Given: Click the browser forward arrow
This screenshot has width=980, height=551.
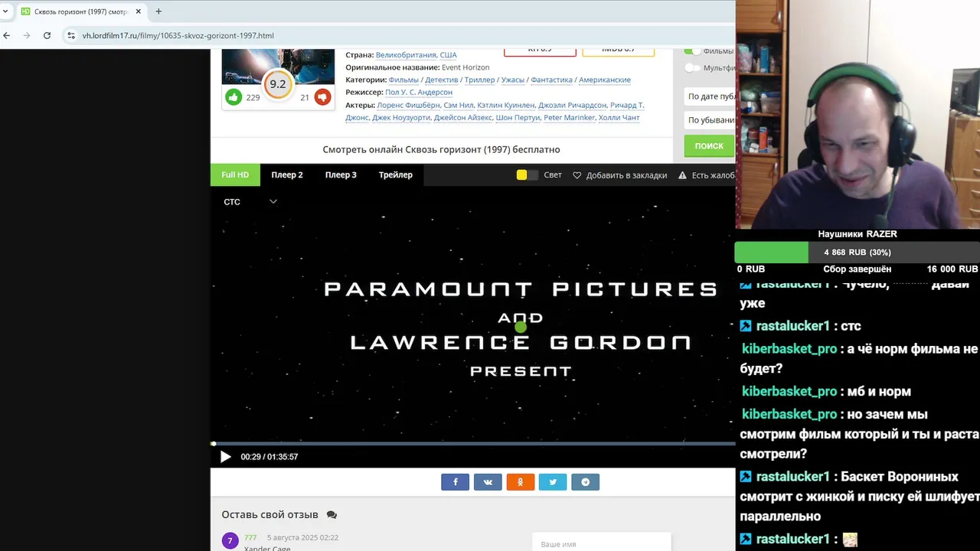Looking at the screenshot, I should click(x=27, y=35).
